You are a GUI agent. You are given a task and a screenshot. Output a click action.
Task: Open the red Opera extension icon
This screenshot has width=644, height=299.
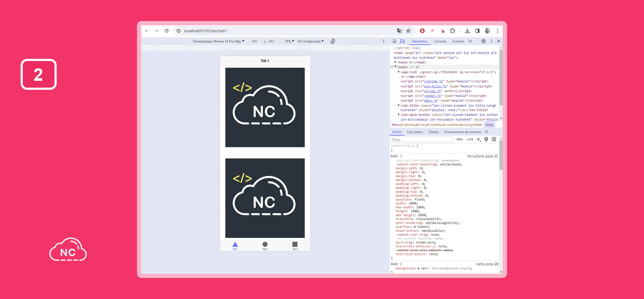pyautogui.click(x=422, y=31)
